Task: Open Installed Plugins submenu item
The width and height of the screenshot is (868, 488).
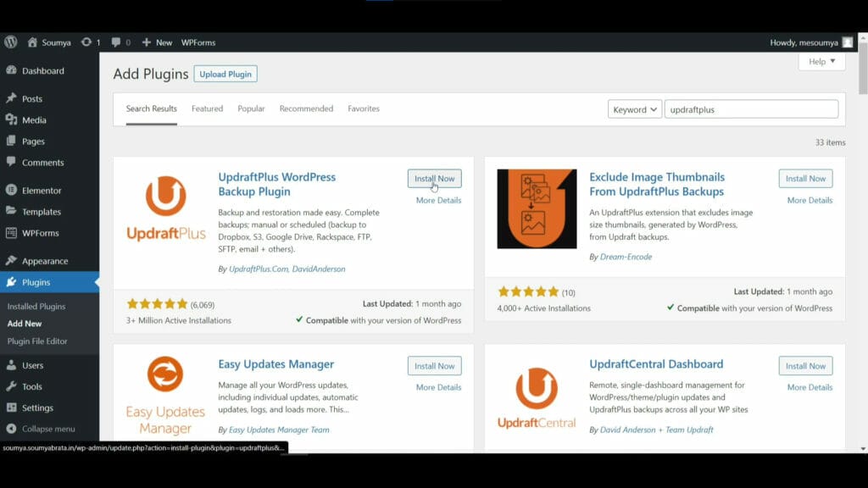Action: pyautogui.click(x=36, y=306)
